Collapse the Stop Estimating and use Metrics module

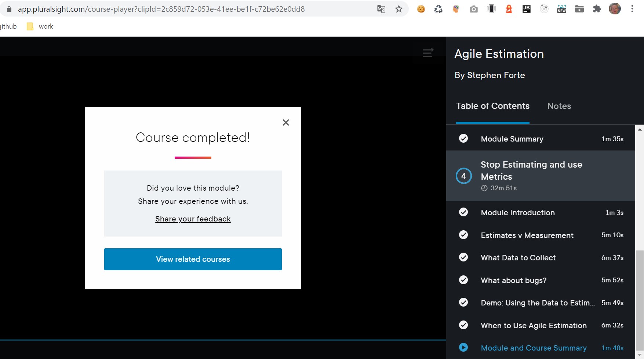tap(541, 176)
